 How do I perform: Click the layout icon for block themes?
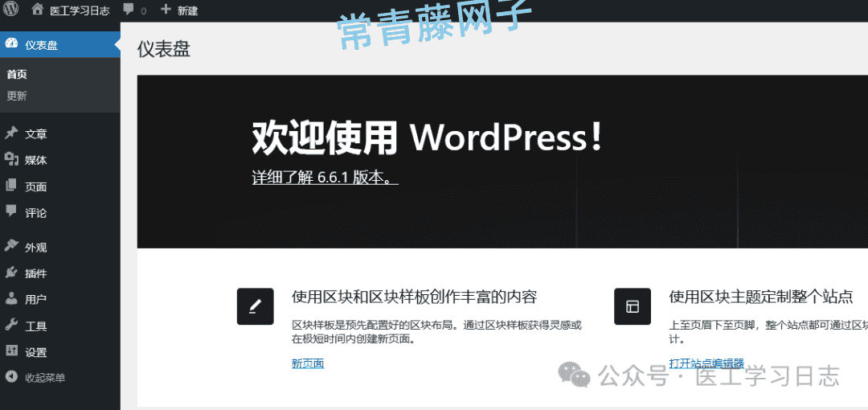[x=633, y=306]
